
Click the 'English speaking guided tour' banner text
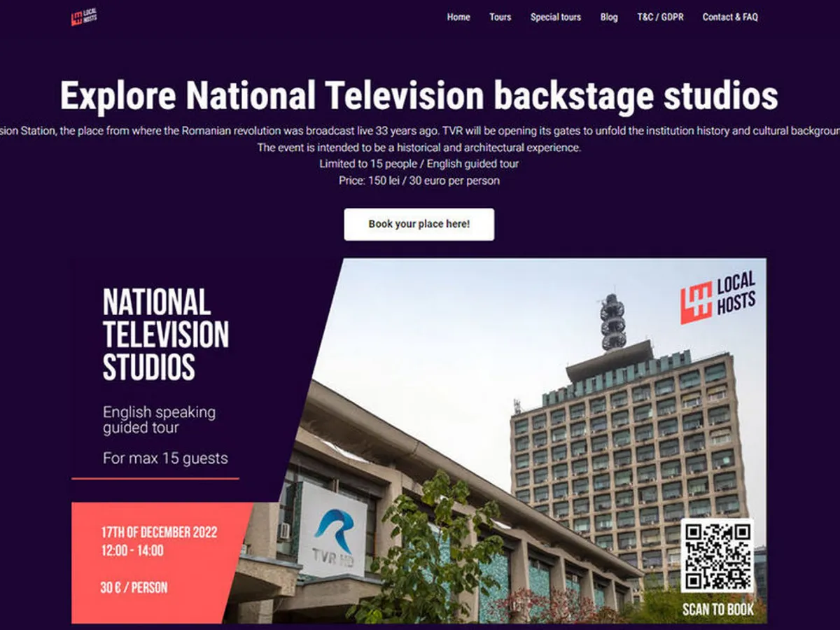(x=159, y=419)
